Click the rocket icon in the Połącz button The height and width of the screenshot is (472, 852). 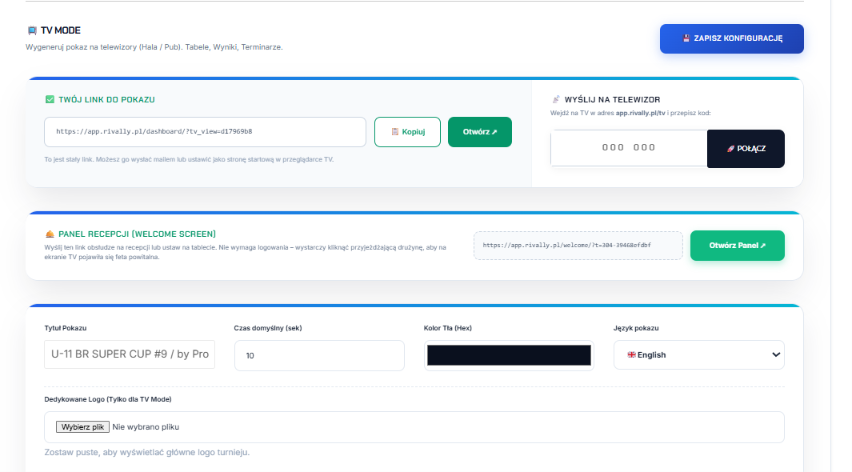click(x=730, y=149)
